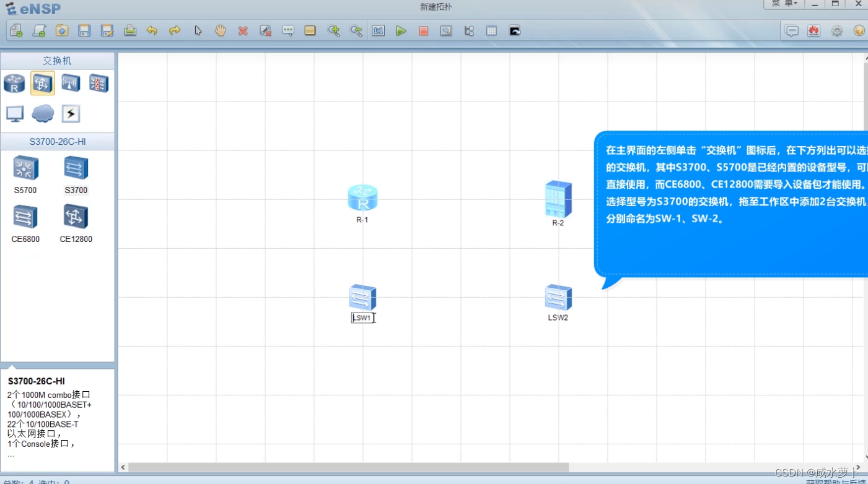Select the router device category

pos(14,83)
